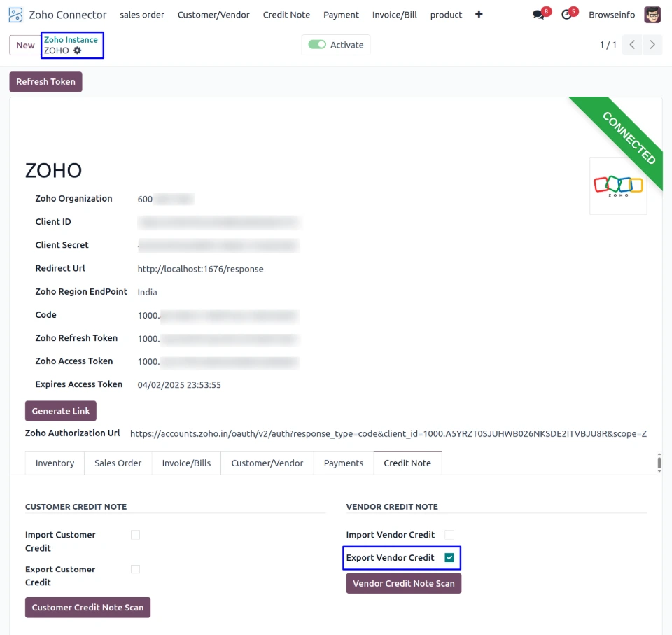Image resolution: width=672 pixels, height=635 pixels.
Task: Go to previous record arrow
Action: tap(632, 45)
